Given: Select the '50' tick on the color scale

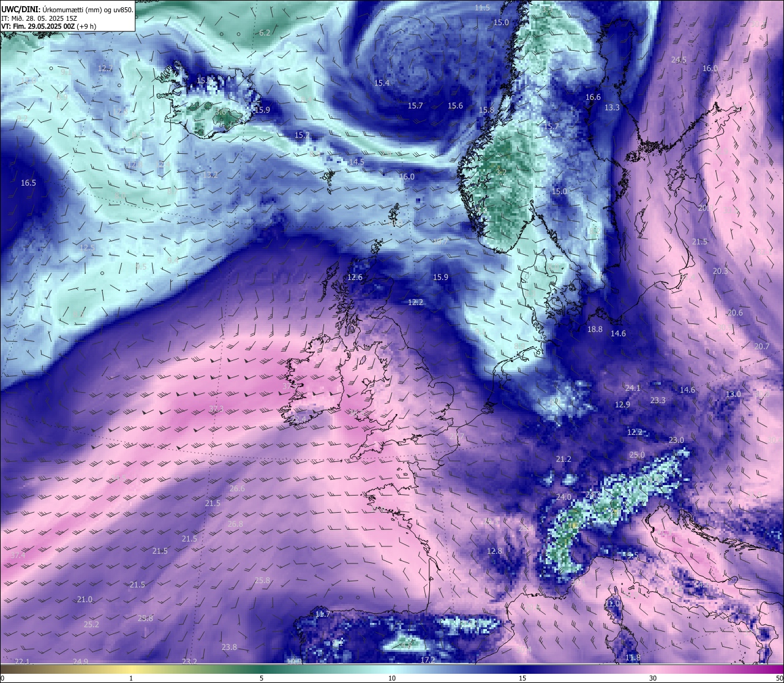Looking at the screenshot, I should (x=779, y=678).
